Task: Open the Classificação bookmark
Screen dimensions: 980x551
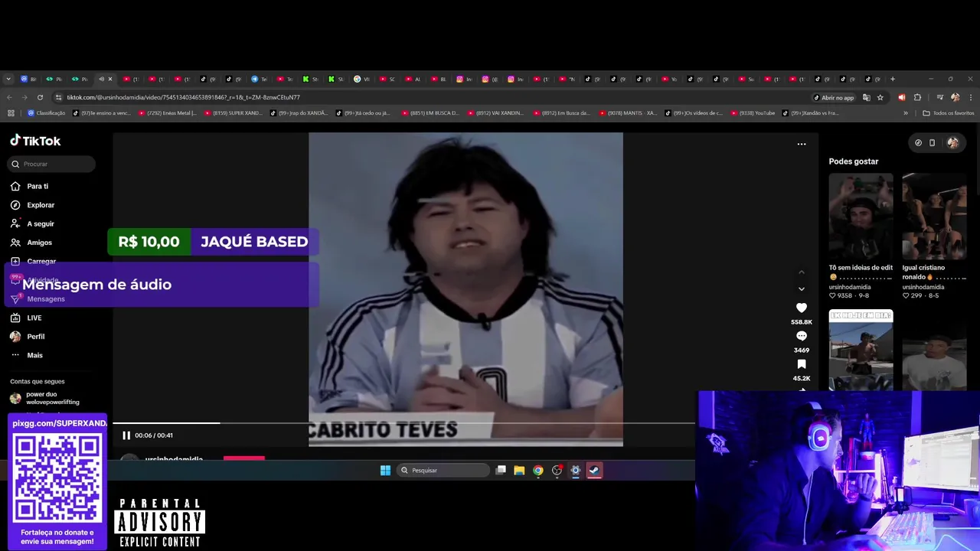Action: pos(46,113)
